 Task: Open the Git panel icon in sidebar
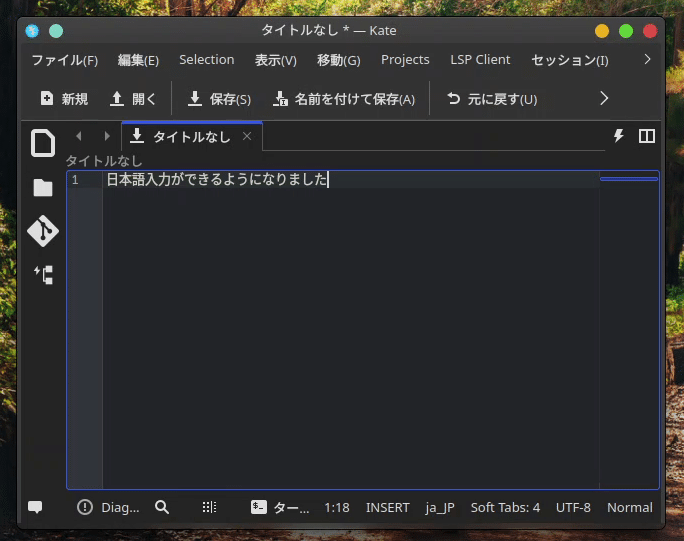(43, 231)
